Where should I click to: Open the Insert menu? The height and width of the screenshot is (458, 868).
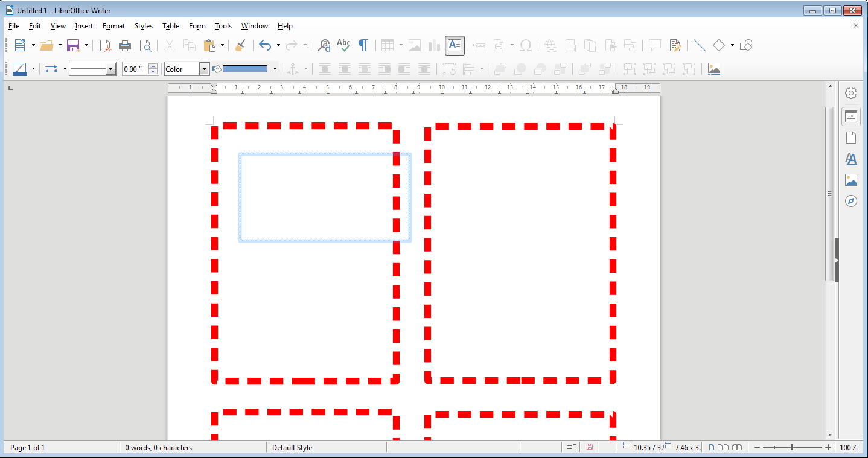point(84,26)
